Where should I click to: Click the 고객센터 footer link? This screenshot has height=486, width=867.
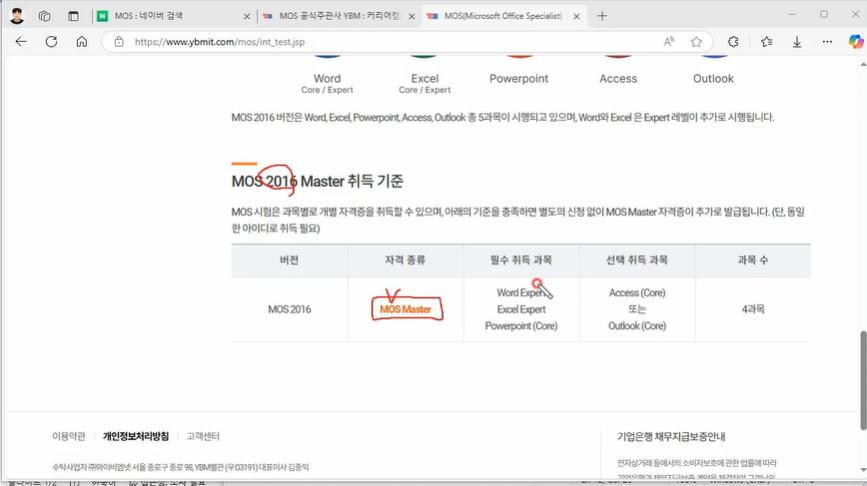203,437
